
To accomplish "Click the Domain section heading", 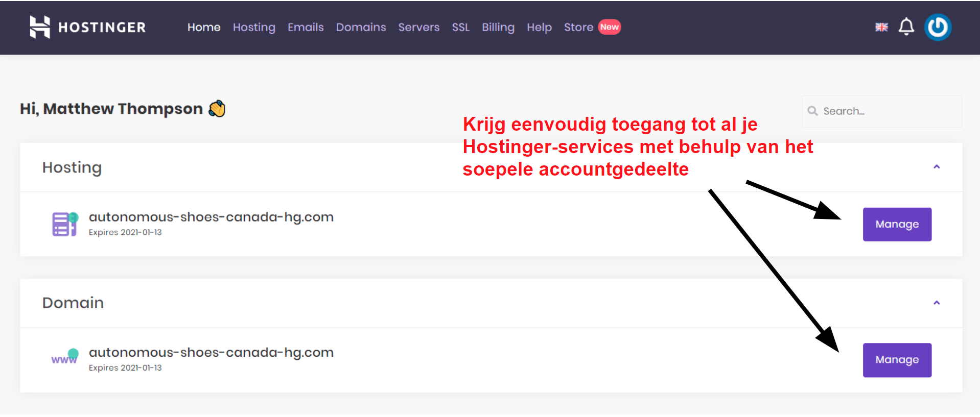I will [73, 303].
